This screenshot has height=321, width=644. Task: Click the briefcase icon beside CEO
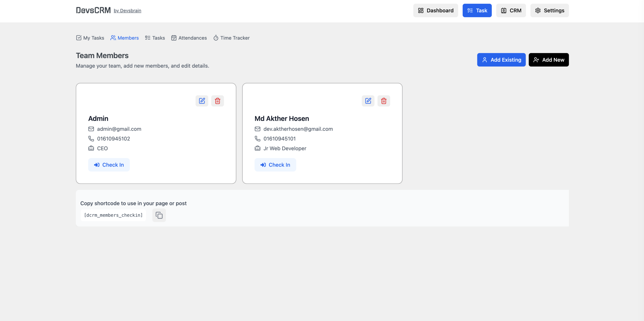(91, 148)
